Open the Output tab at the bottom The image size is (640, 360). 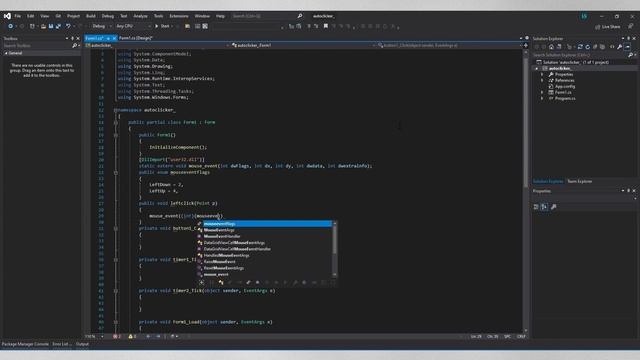[x=82, y=344]
